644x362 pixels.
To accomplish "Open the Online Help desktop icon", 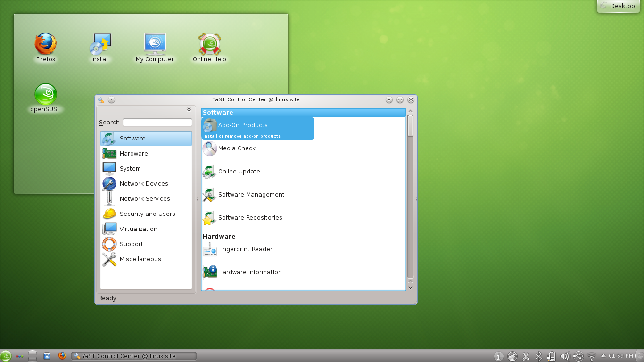I will click(209, 48).
